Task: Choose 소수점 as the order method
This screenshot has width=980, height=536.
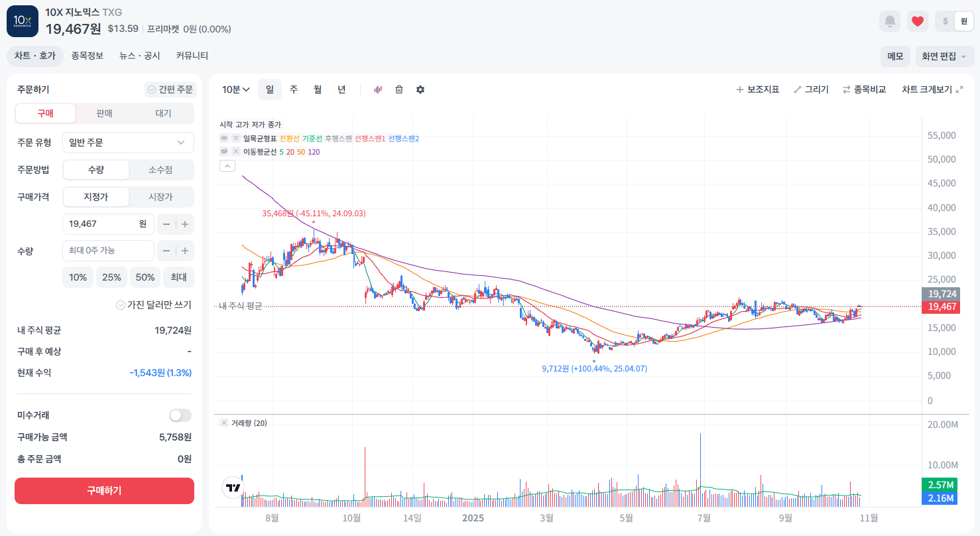Action: click(160, 170)
